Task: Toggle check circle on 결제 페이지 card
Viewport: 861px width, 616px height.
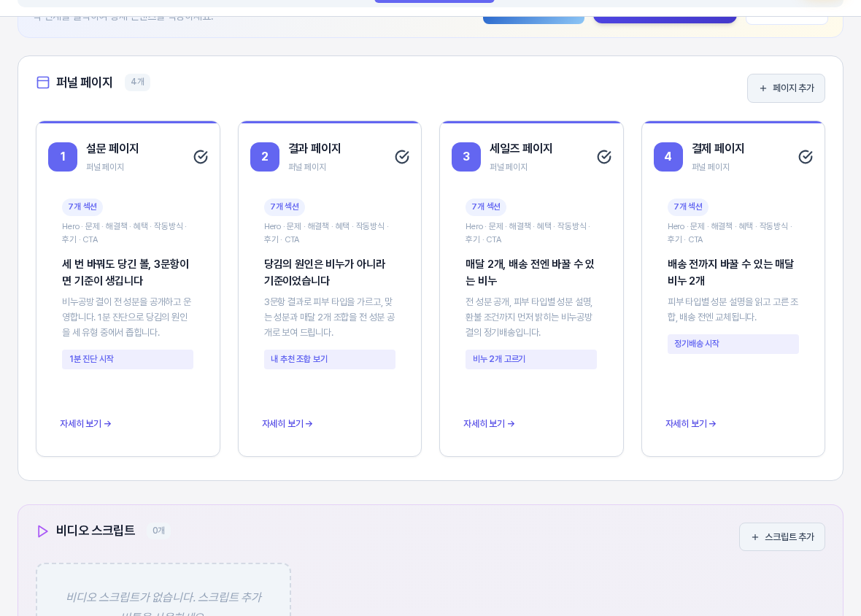Action: (806, 157)
